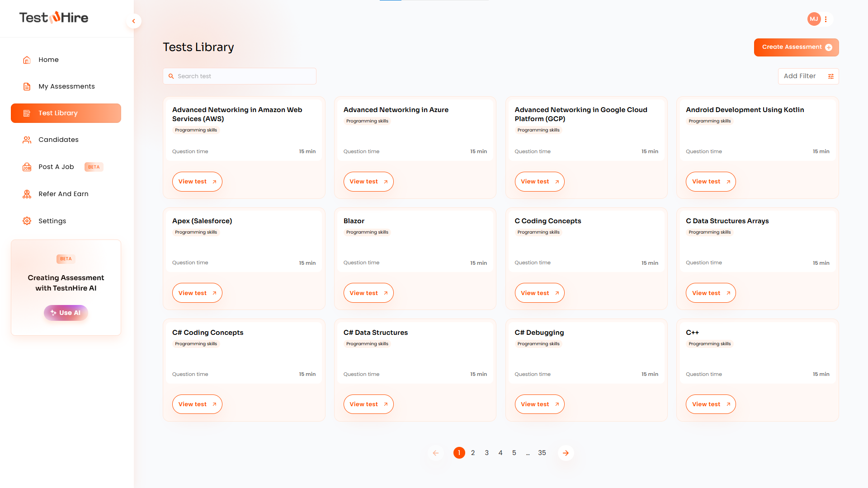This screenshot has width=868, height=488.
Task: Click the Search test input field
Action: point(244,76)
